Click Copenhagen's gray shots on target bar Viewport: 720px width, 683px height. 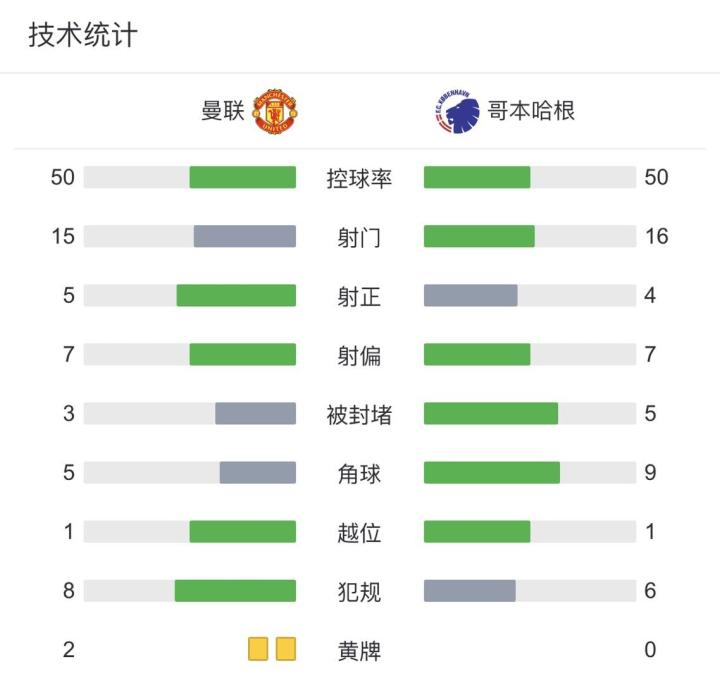pos(471,296)
